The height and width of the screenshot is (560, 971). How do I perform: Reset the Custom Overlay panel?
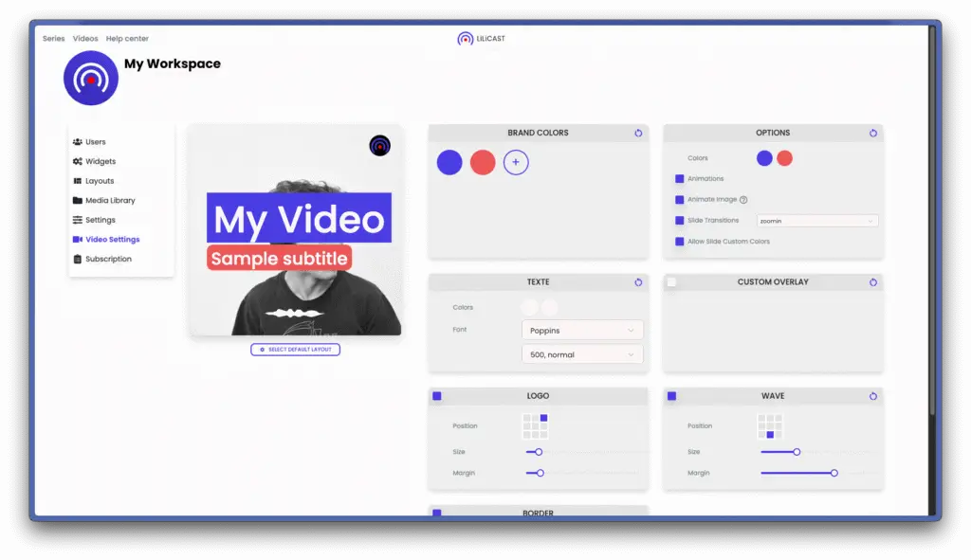tap(872, 282)
